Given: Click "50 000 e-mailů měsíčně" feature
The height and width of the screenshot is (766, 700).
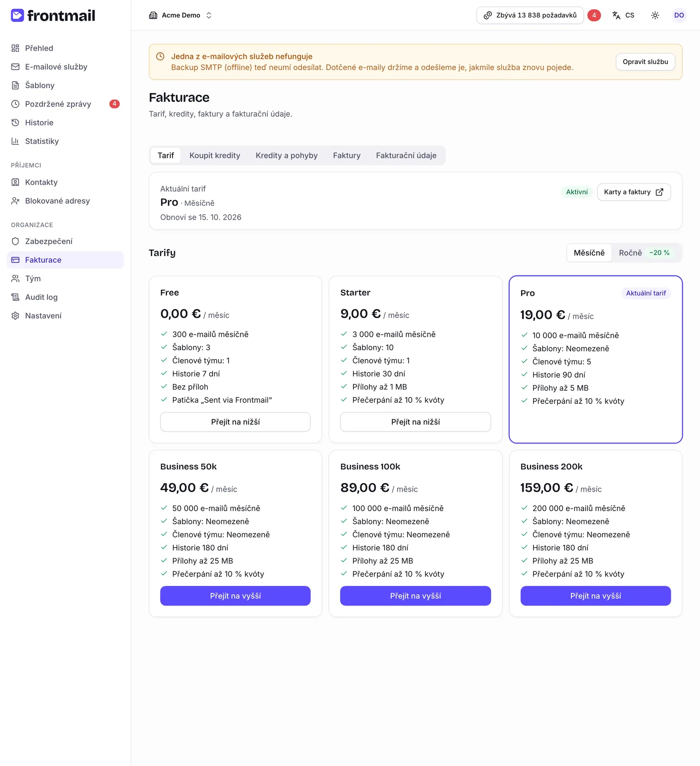Looking at the screenshot, I should click(x=216, y=508).
